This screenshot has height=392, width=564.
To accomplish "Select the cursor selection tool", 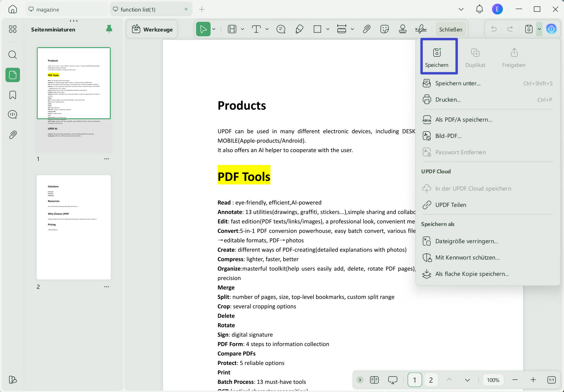I will 203,29.
